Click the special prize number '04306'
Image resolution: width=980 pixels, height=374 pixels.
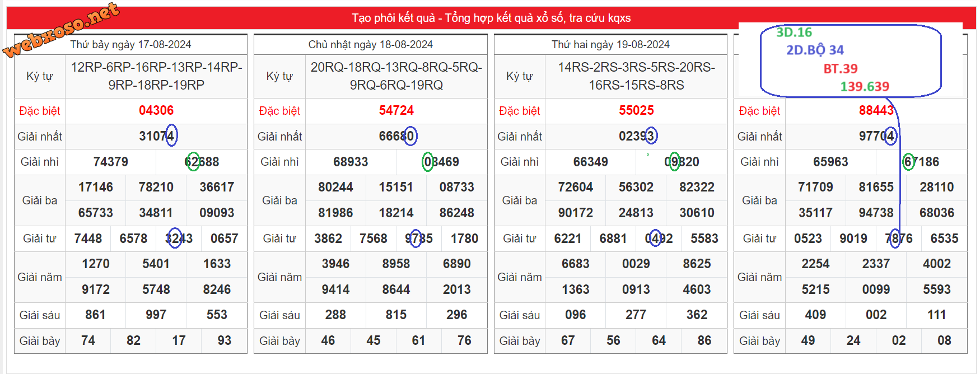[156, 110]
